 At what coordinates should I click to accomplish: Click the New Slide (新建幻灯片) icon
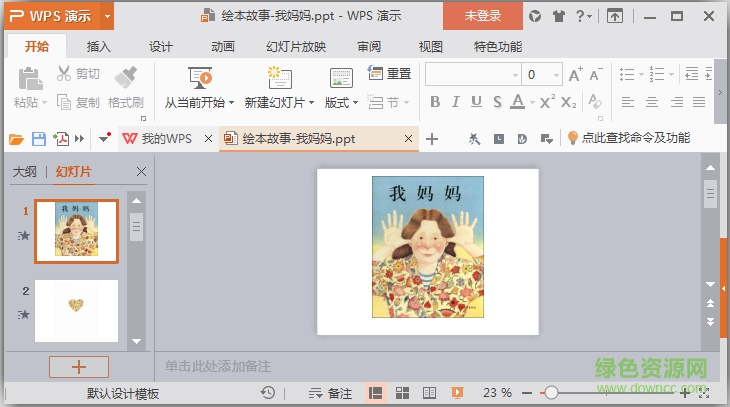(x=279, y=78)
